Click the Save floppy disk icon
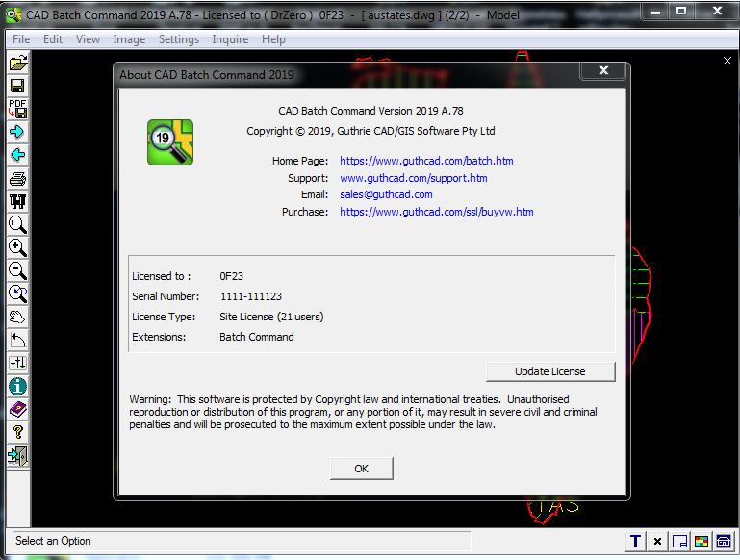 tap(18, 86)
